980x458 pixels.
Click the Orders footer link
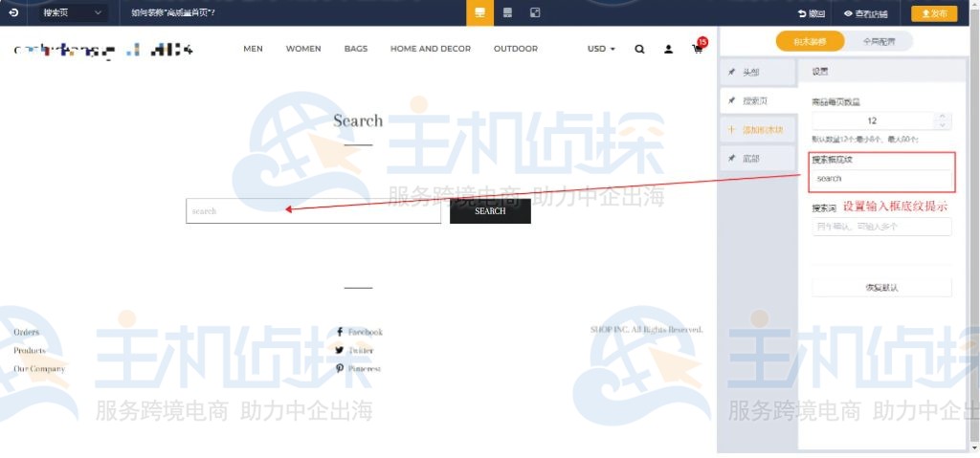tap(26, 333)
